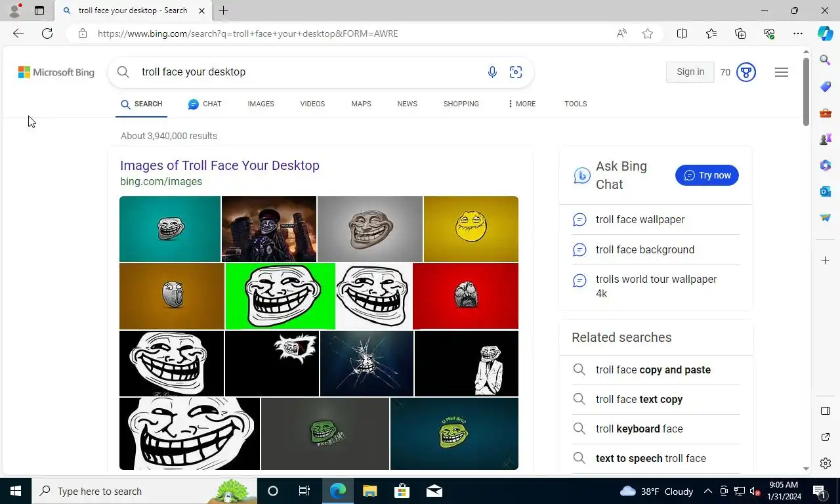840x504 pixels.
Task: Search using voice microphone icon
Action: coord(492,72)
